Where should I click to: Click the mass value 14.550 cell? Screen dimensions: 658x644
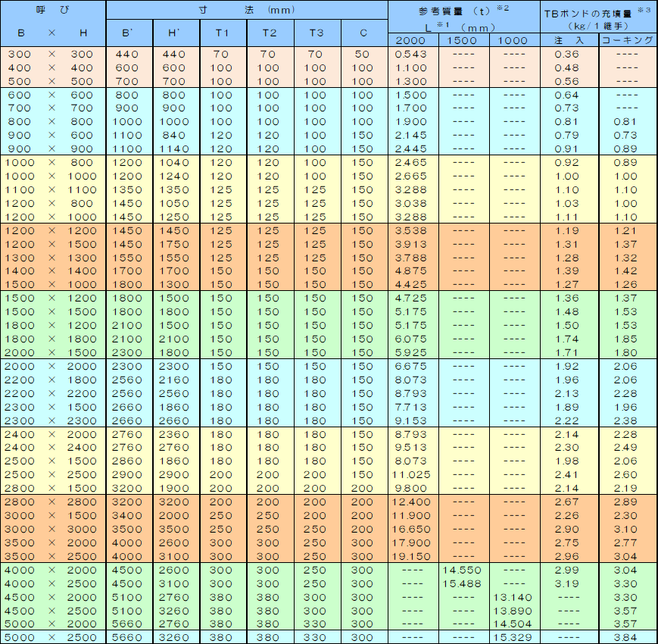(x=463, y=570)
